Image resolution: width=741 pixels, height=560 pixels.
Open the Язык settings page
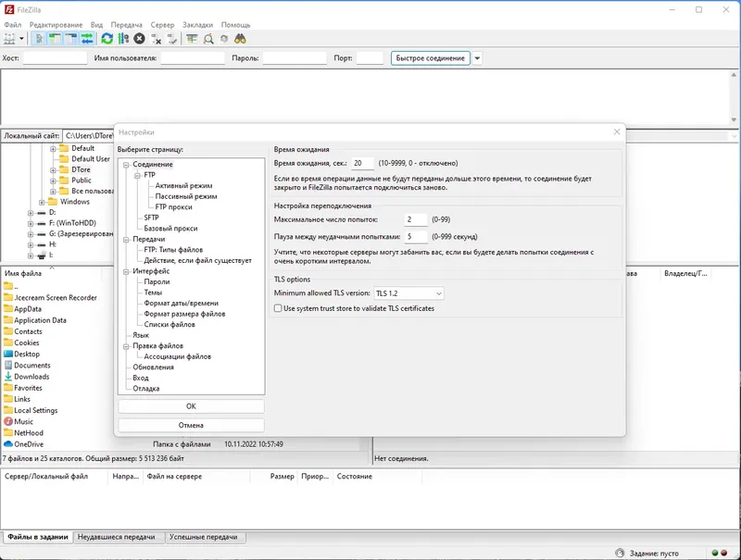click(141, 335)
